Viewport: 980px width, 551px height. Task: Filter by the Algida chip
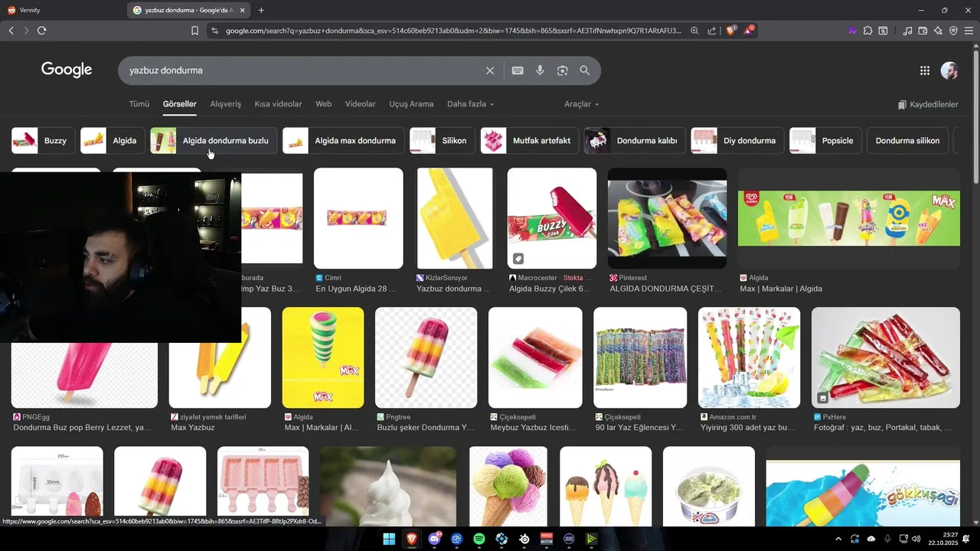[x=113, y=141]
